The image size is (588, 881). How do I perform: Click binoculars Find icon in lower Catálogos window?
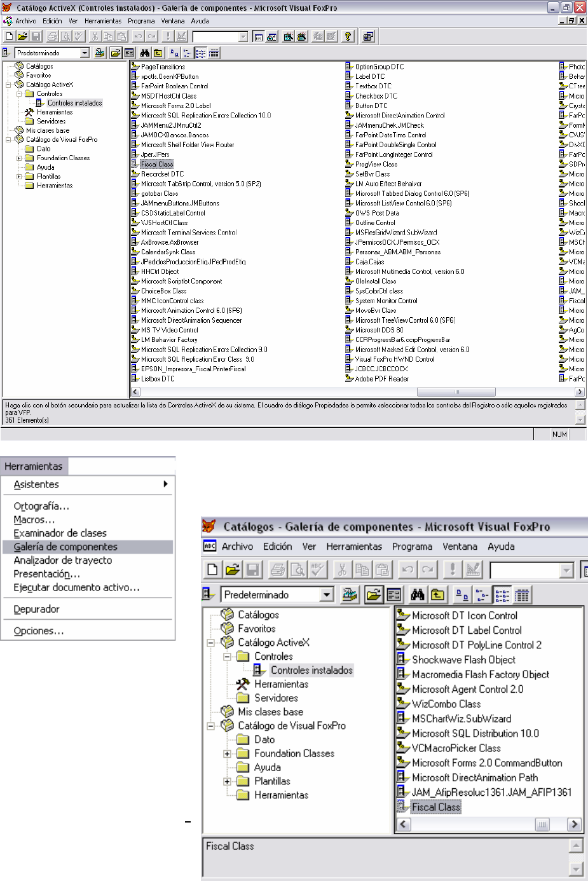(x=418, y=595)
